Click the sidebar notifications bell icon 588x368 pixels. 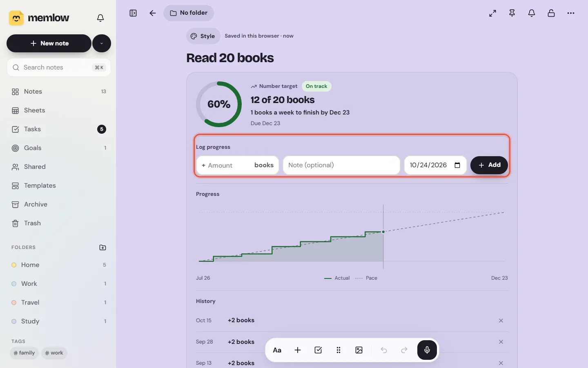coord(100,18)
